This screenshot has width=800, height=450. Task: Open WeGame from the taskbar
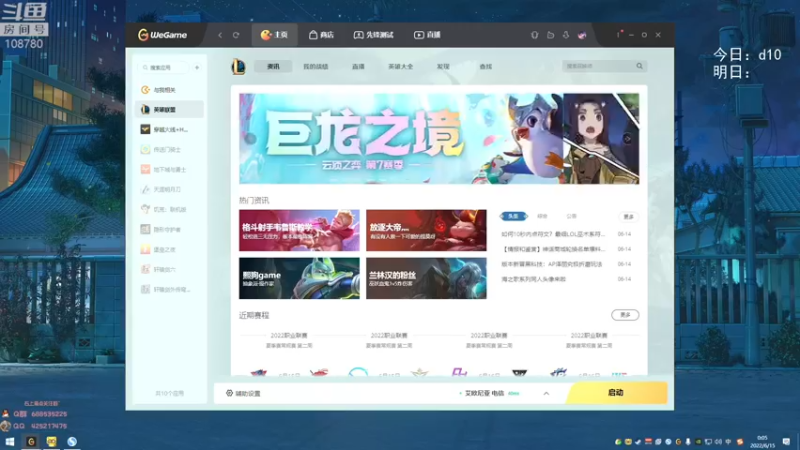[31, 442]
